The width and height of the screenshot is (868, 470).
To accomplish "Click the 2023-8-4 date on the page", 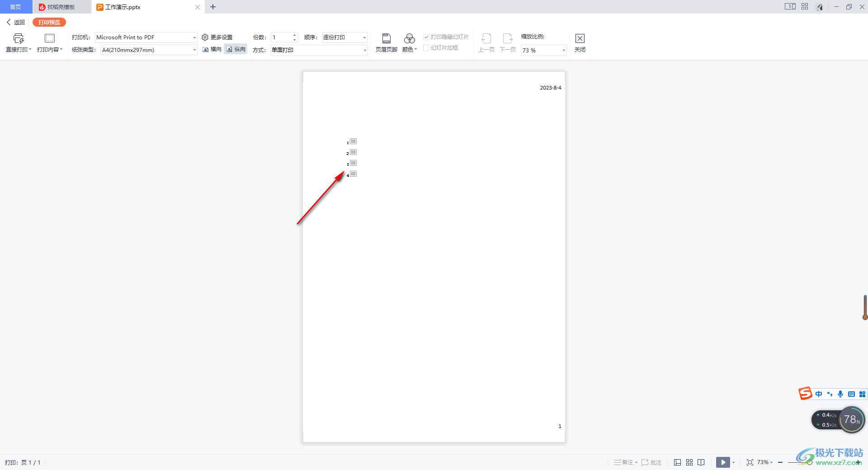I will [551, 88].
